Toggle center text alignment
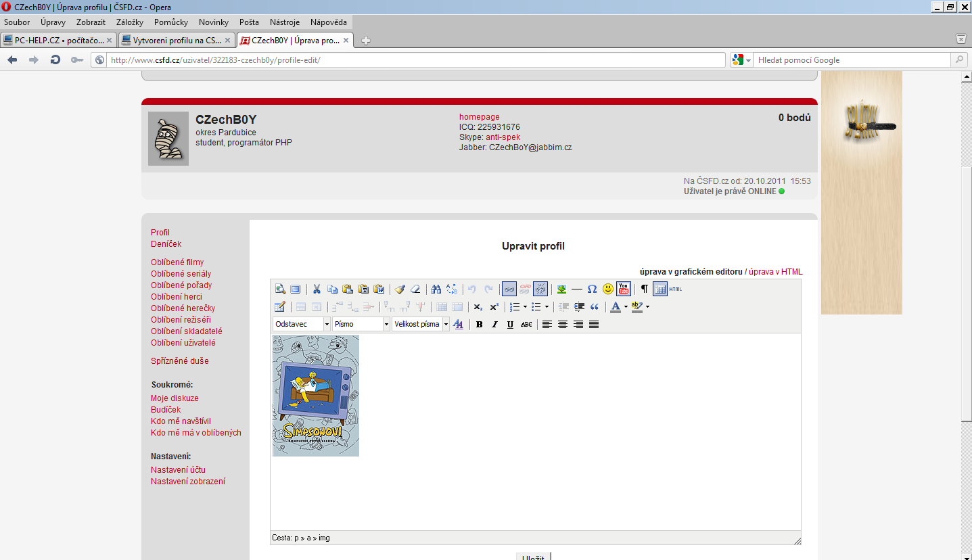Image resolution: width=972 pixels, height=560 pixels. (x=563, y=324)
